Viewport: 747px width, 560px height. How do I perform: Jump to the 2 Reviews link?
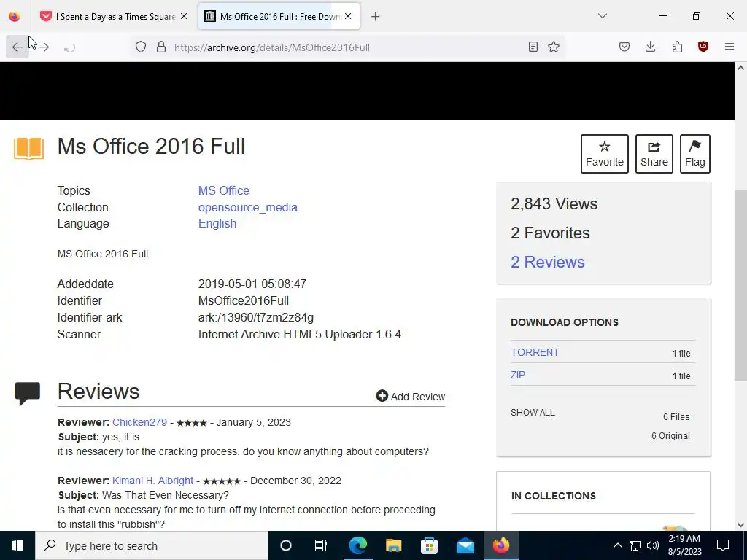(x=547, y=262)
